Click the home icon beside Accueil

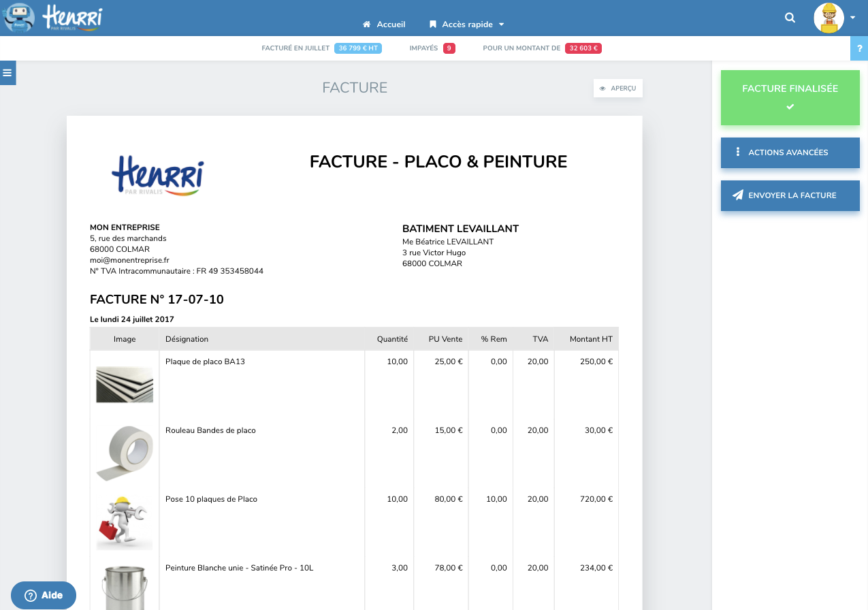367,25
